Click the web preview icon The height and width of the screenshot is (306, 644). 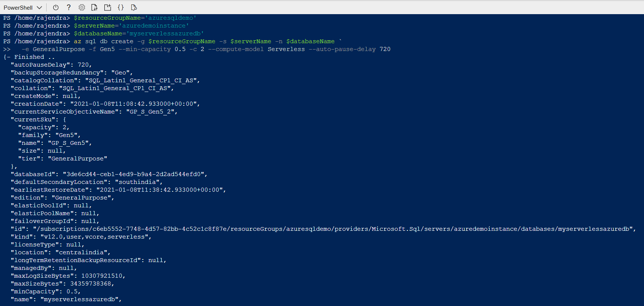[x=134, y=7]
